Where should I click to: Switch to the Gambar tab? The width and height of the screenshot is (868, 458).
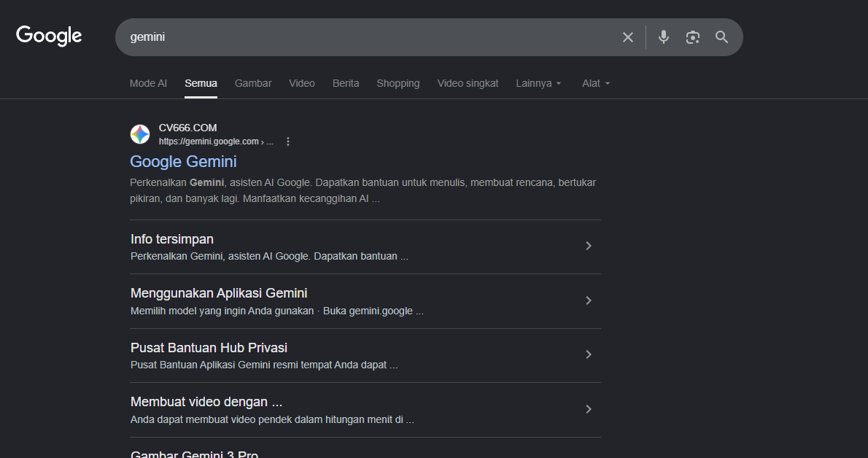click(253, 83)
